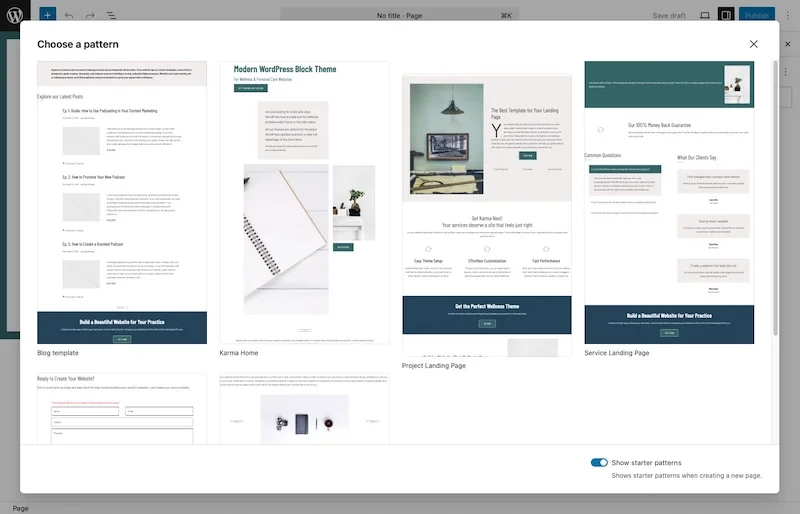Open the editor options three-dot menu
This screenshot has height=514, width=800.
click(788, 15)
